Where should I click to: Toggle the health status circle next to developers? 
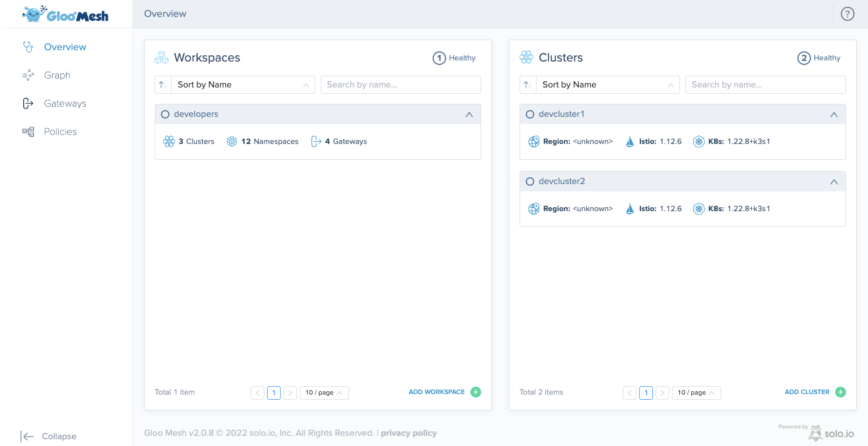[164, 114]
